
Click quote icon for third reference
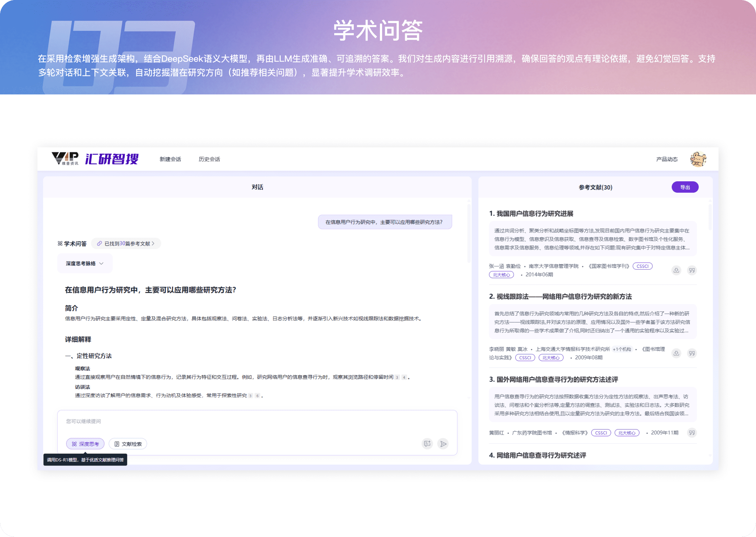[691, 432]
